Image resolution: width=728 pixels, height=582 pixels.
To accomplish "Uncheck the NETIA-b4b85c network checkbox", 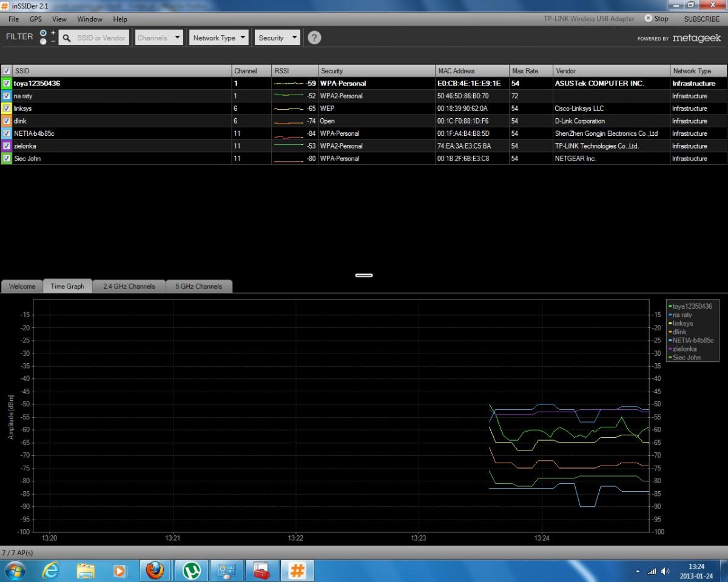I will point(7,133).
